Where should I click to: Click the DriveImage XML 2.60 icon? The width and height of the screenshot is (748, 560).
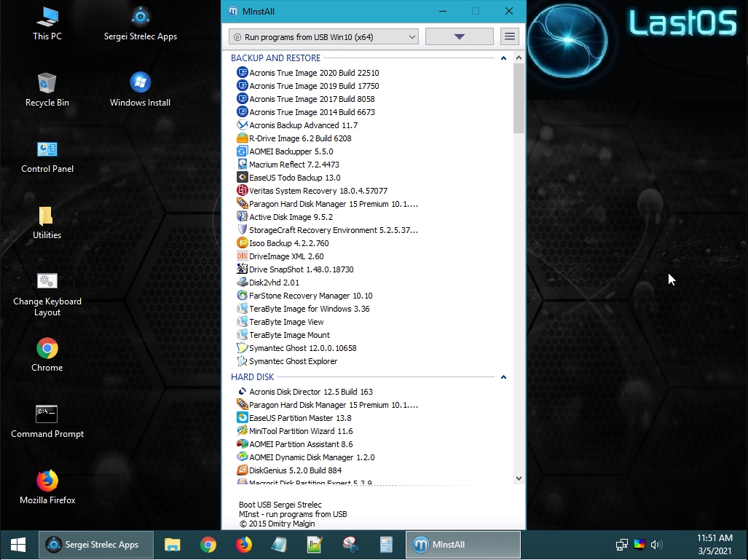click(243, 256)
